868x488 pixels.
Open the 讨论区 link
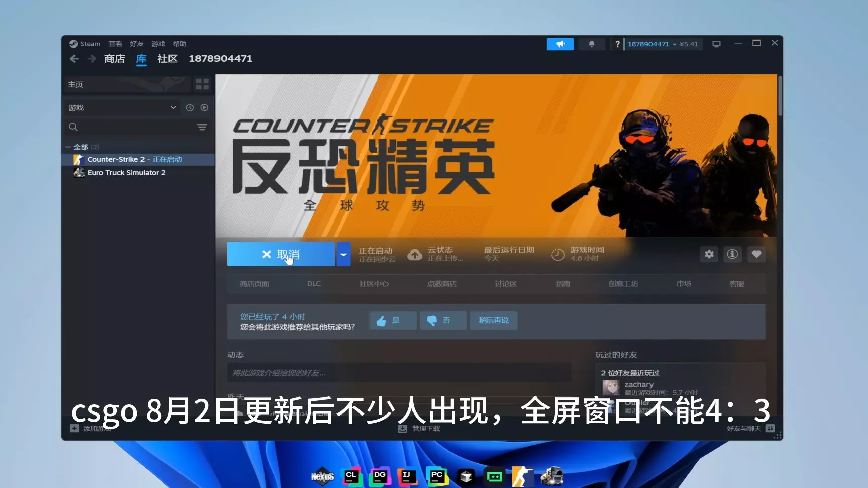506,284
